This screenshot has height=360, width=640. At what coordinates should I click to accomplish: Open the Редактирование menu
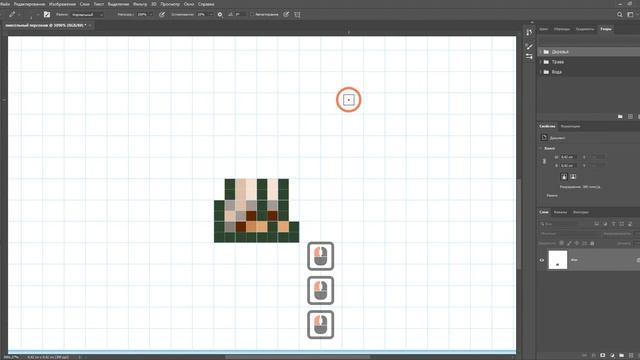(x=29, y=4)
